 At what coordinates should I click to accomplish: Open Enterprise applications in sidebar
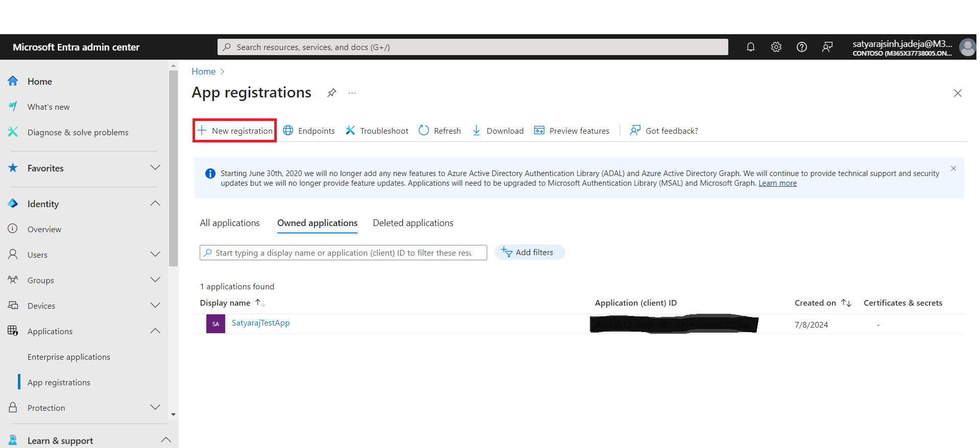[69, 357]
